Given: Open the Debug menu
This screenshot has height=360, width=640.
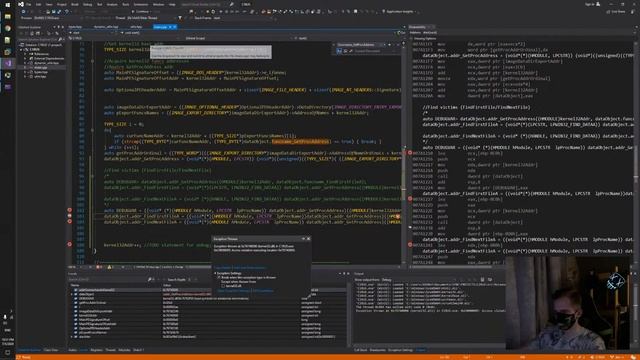Looking at the screenshot, I should point(87,4).
